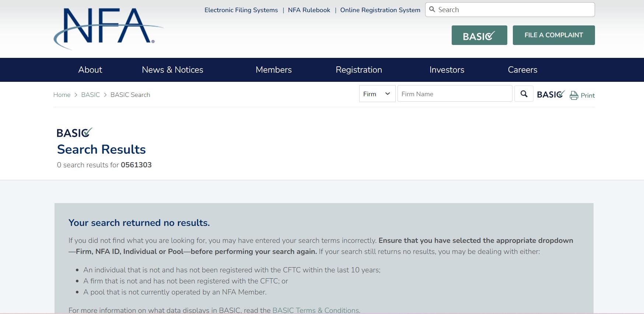Open the Investors menu
The image size is (644, 314).
[x=447, y=70]
